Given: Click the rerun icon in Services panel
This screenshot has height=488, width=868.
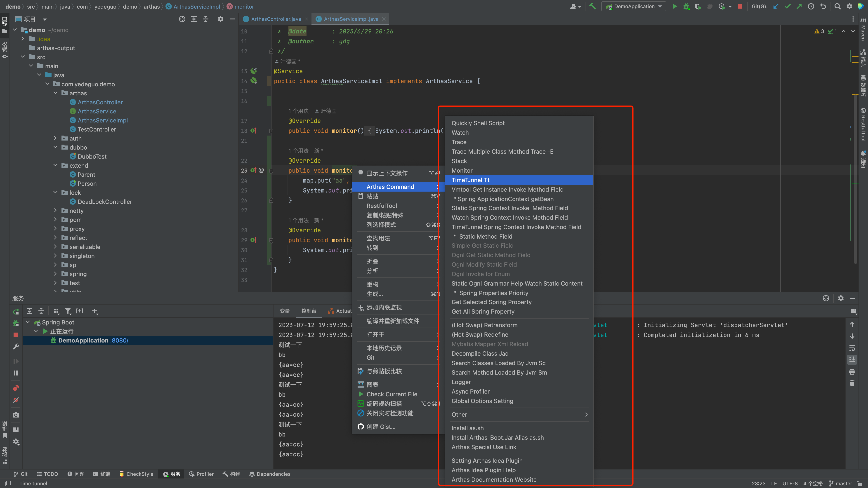Looking at the screenshot, I should tap(16, 312).
